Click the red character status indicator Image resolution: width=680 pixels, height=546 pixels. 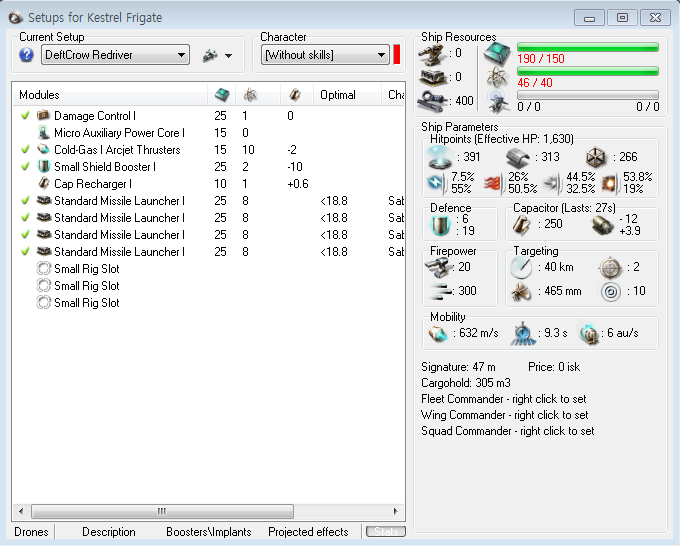pos(396,55)
